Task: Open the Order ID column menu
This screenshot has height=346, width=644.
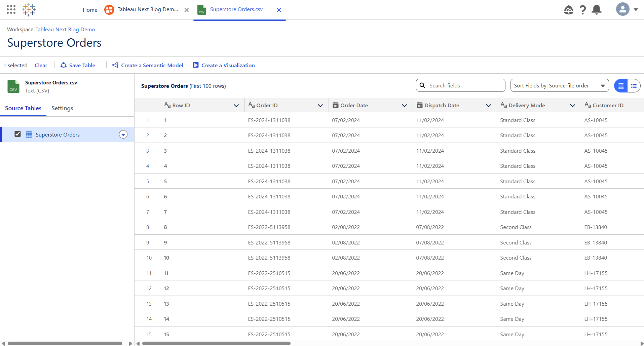Action: [x=320, y=106]
